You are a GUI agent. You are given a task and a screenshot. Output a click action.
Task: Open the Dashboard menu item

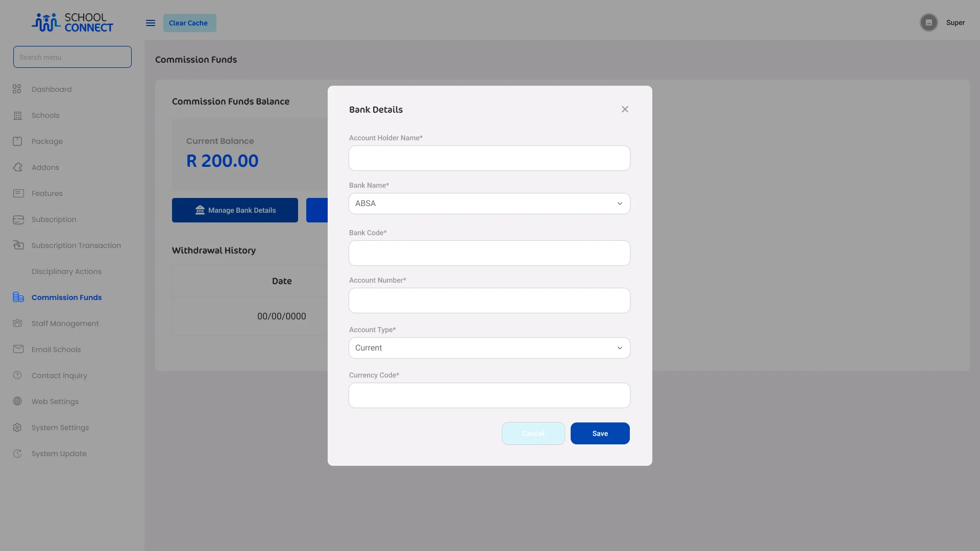click(x=52, y=89)
